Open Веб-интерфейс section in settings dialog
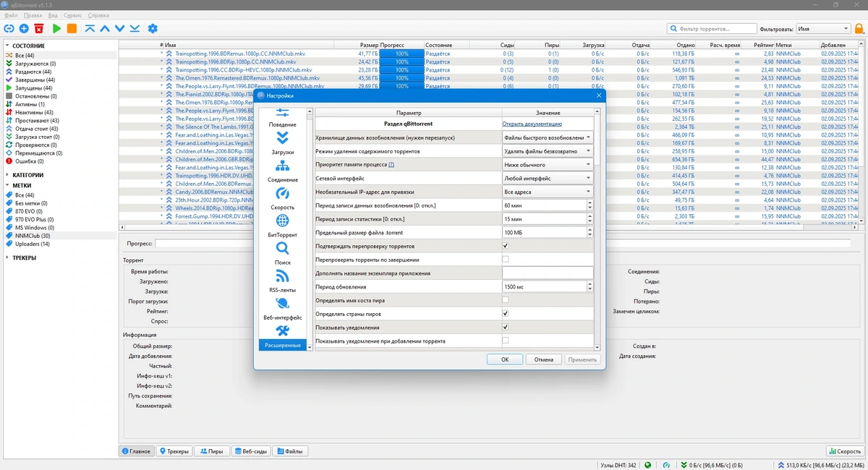Image resolution: width=868 pixels, height=470 pixels. 282,309
